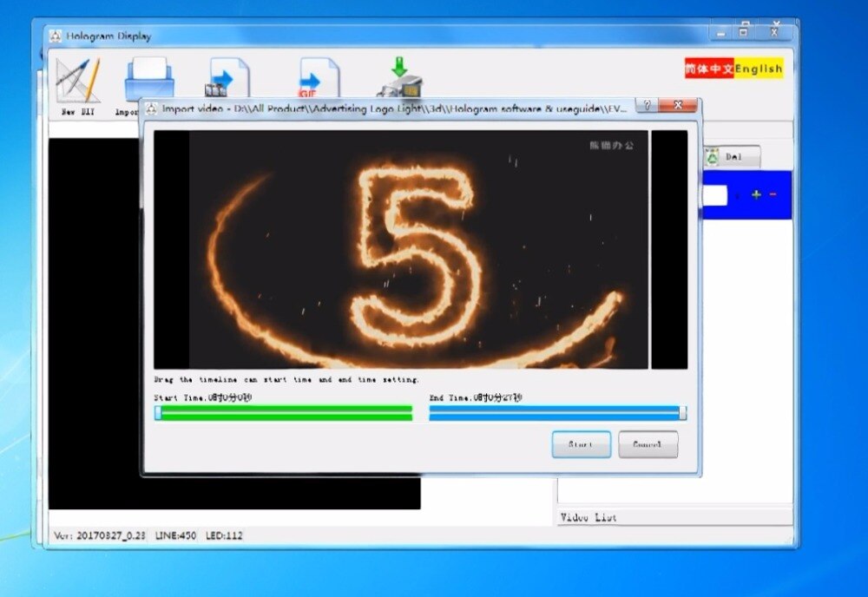Click the export to SD card icon
The height and width of the screenshot is (597, 868).
(x=399, y=77)
